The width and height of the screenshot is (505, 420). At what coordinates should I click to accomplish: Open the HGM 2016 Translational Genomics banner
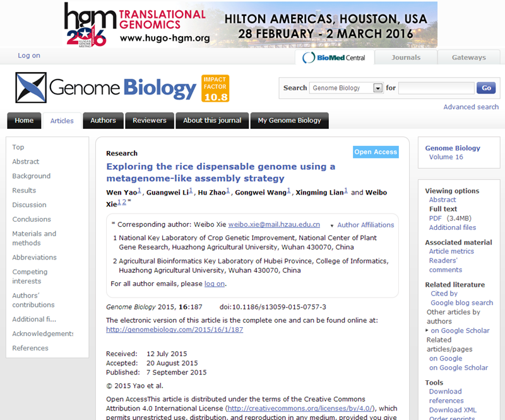click(251, 25)
